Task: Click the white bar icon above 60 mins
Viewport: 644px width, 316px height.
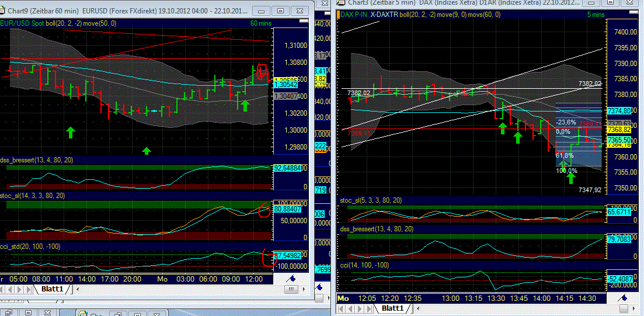Action: (304, 21)
